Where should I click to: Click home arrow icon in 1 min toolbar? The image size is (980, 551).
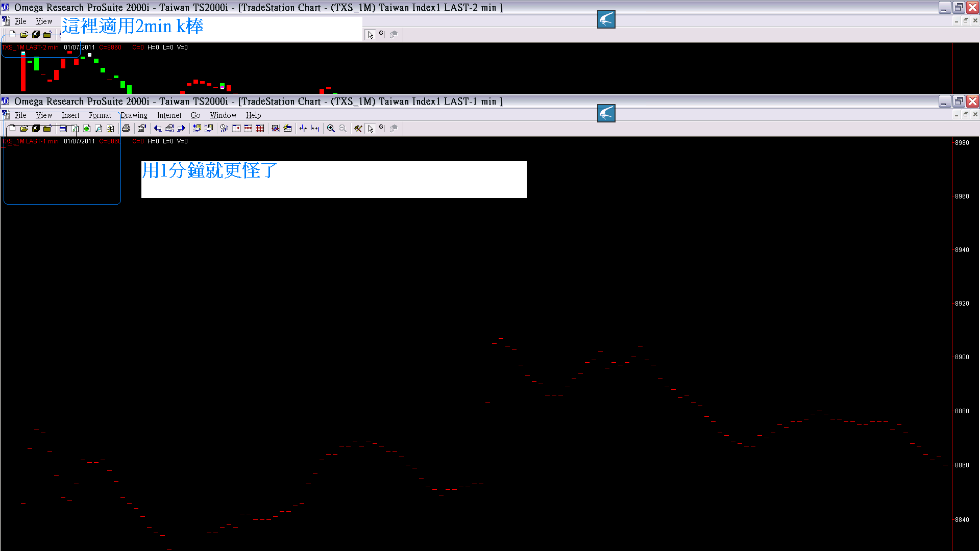tap(169, 129)
